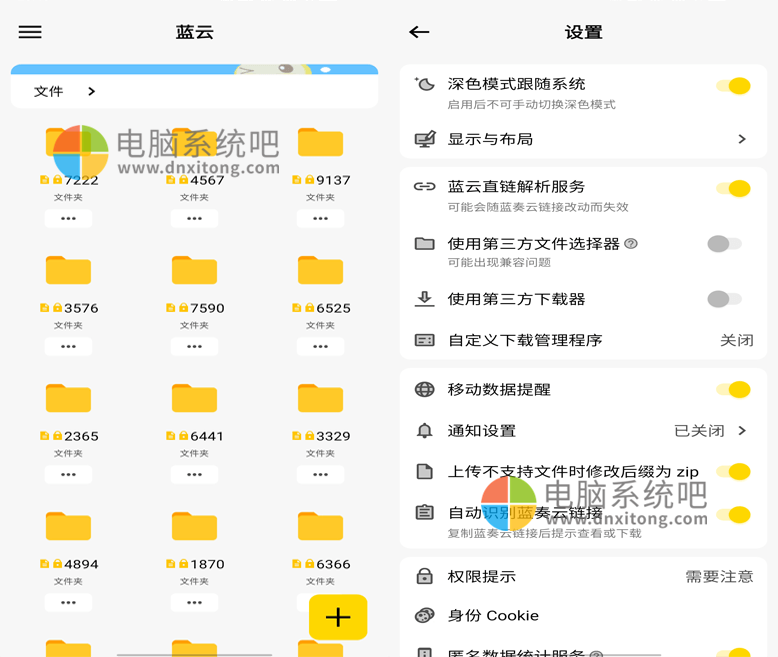Open more options for folder 2365
This screenshot has height=657, width=778.
68,474
